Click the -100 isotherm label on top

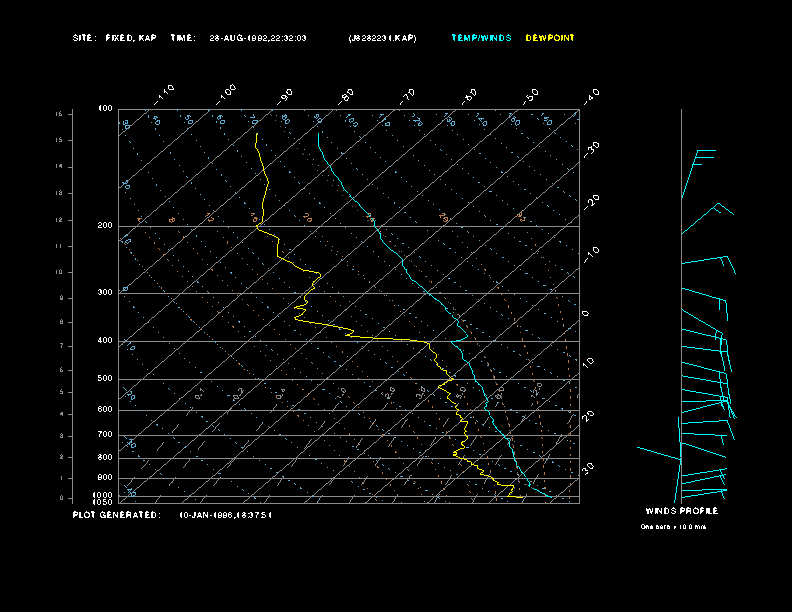pos(226,94)
